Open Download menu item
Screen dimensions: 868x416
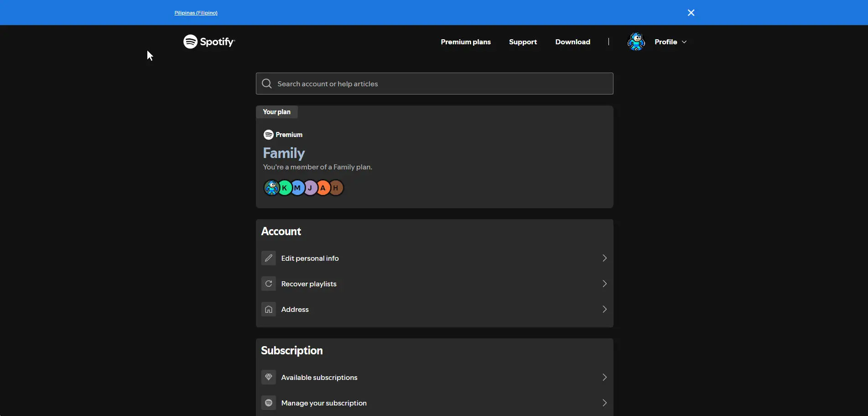click(x=572, y=42)
